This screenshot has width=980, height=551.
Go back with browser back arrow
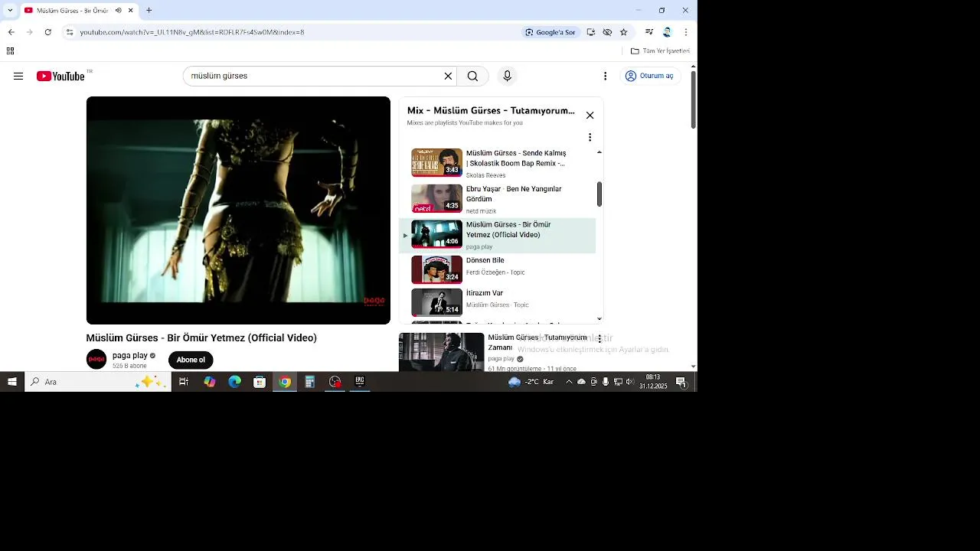(11, 32)
